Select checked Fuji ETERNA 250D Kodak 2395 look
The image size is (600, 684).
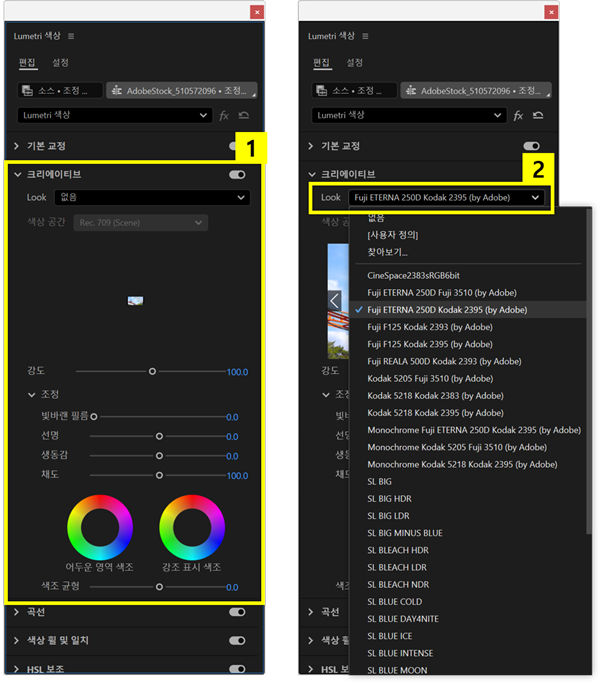coord(447,310)
